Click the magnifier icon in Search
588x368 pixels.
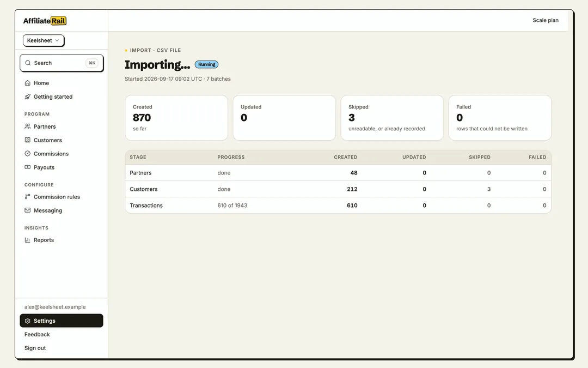click(x=28, y=63)
